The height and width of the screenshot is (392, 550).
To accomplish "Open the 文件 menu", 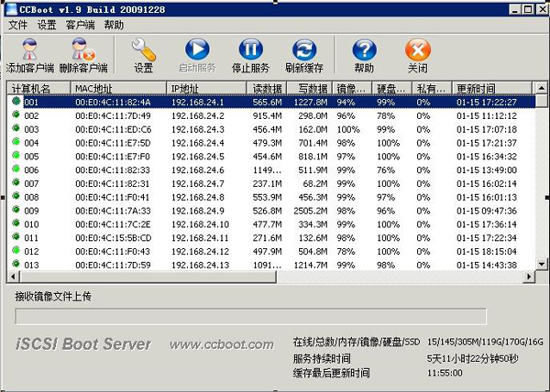I will click(18, 25).
